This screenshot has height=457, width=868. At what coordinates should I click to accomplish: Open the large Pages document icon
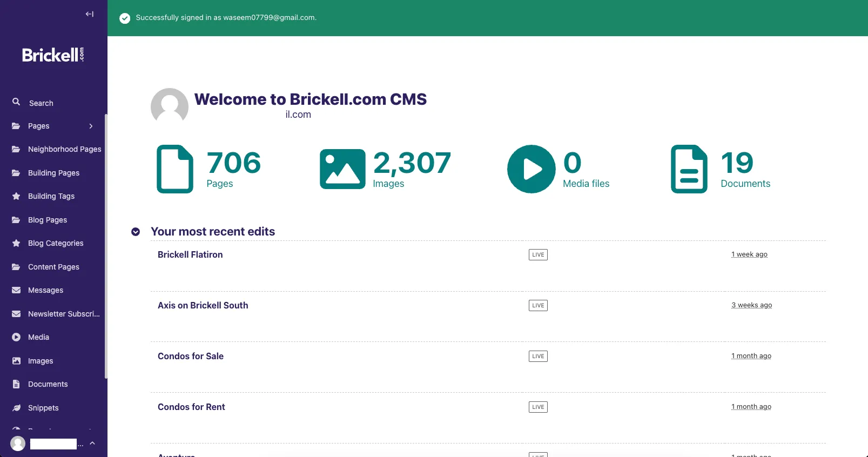click(x=175, y=169)
